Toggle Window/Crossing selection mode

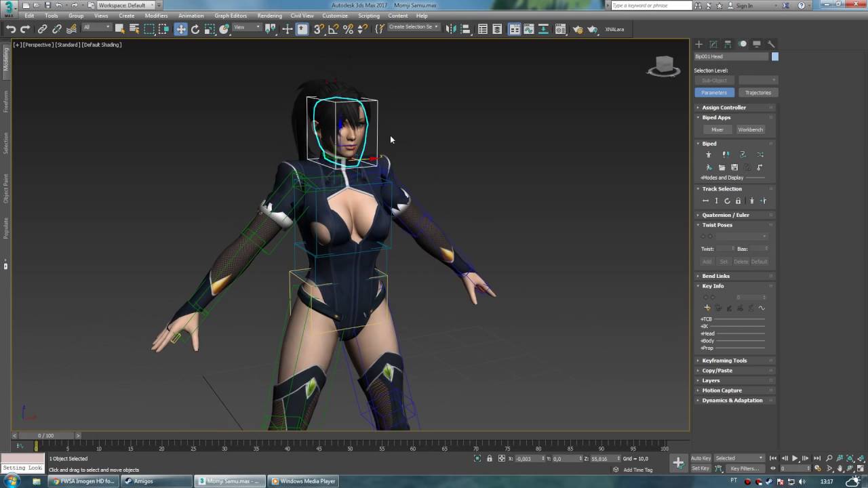(x=163, y=29)
